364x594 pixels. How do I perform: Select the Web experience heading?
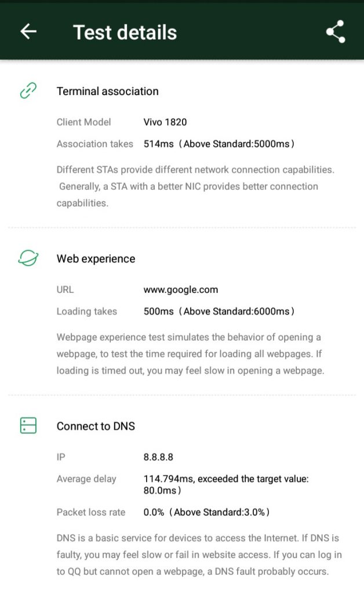96,259
